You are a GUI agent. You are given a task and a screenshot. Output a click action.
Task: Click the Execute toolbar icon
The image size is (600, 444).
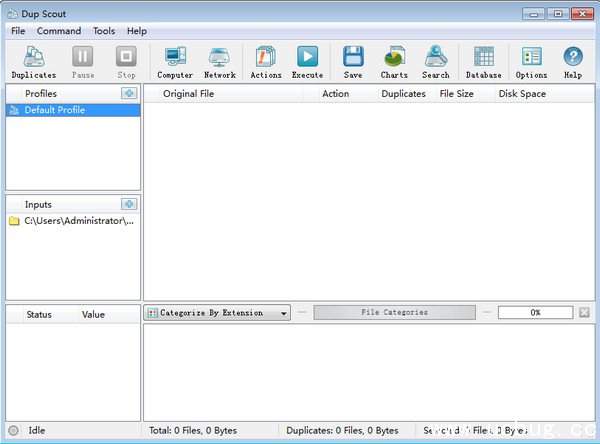[307, 61]
